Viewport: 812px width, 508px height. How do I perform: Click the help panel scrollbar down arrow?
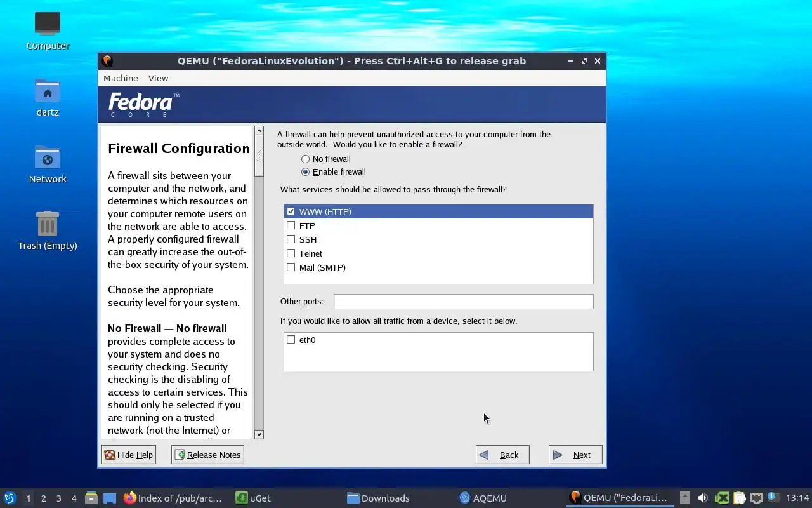click(x=259, y=434)
